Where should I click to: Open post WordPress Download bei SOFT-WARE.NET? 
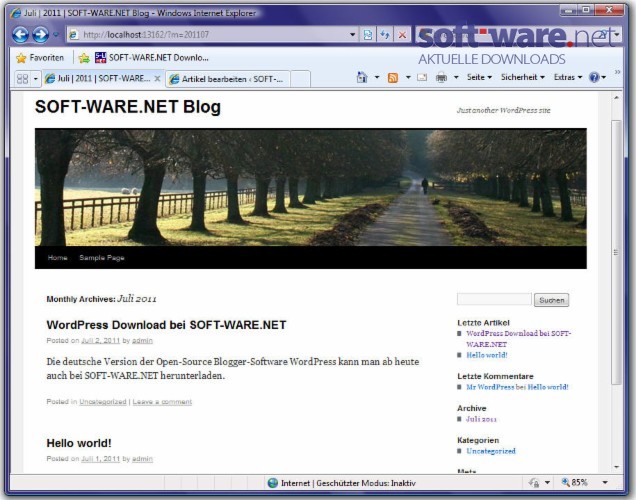(166, 325)
